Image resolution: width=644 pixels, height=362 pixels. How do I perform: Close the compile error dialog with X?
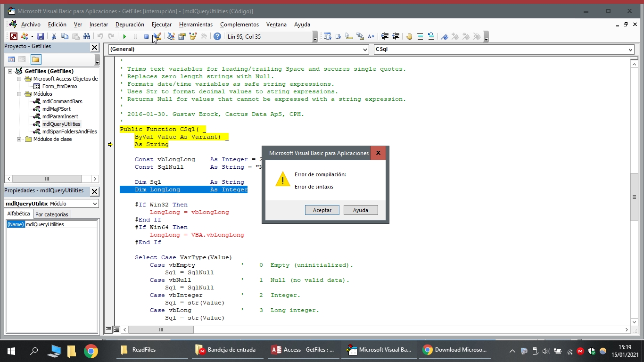tap(378, 153)
